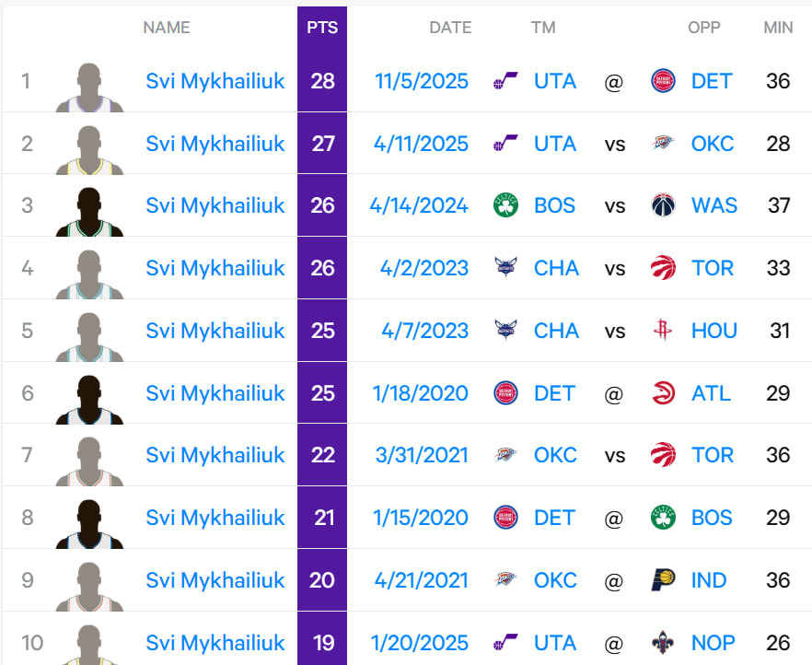Click the Atlanta Hawks opponent logo
Image resolution: width=812 pixels, height=665 pixels.
(663, 393)
